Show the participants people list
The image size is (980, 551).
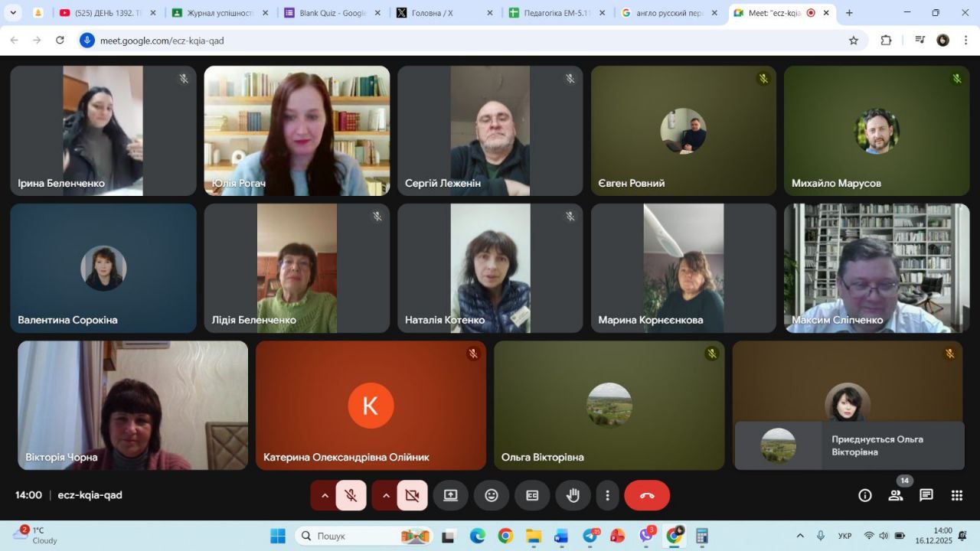pos(895,495)
